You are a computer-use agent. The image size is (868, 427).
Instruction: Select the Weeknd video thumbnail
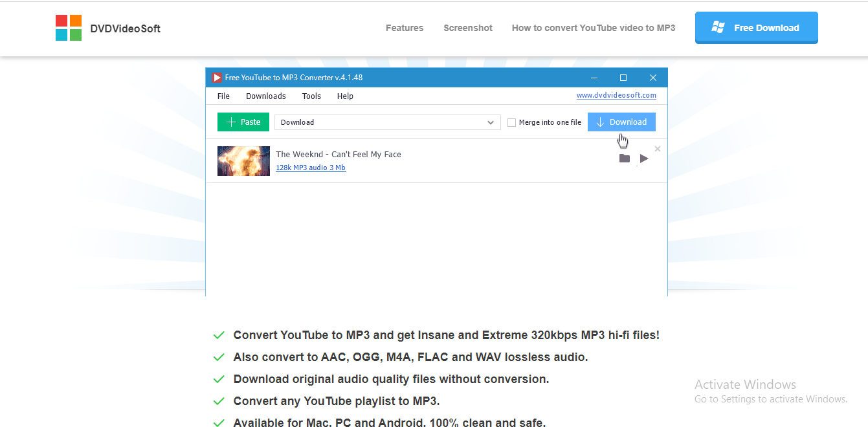point(243,161)
